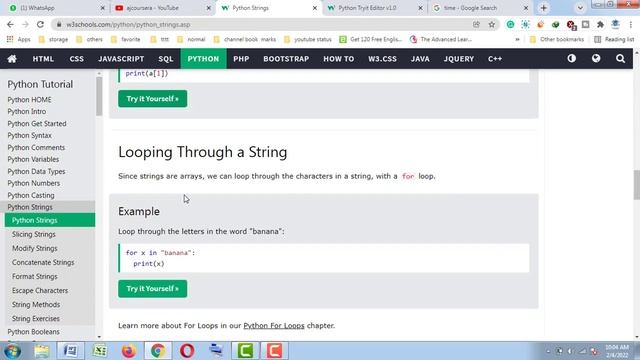Go back with browser back arrow
Image resolution: width=640 pixels, height=360 pixels.
10,24
